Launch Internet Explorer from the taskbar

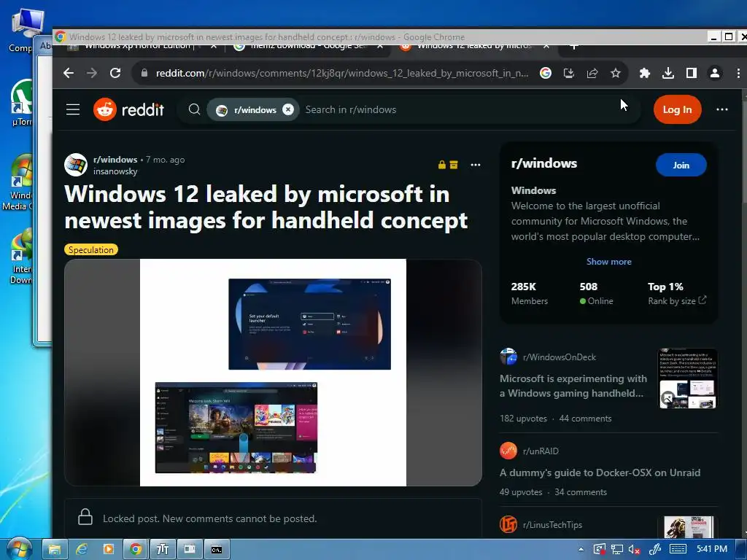pyautogui.click(x=82, y=550)
